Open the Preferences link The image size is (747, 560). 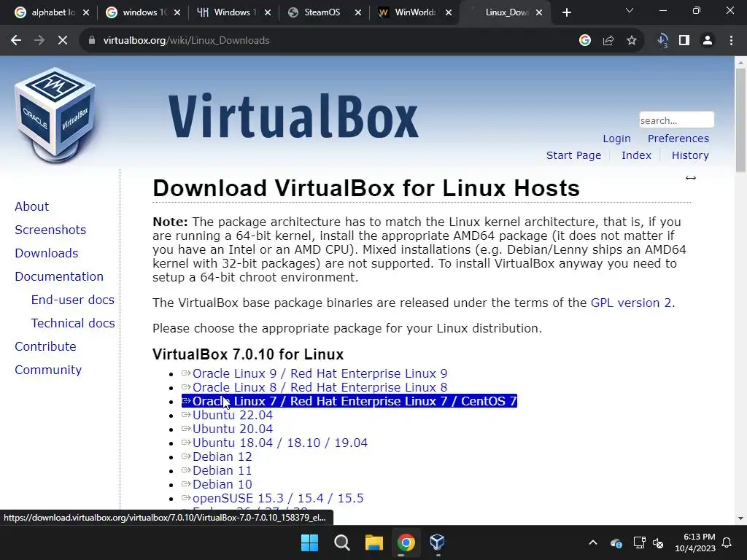point(678,139)
